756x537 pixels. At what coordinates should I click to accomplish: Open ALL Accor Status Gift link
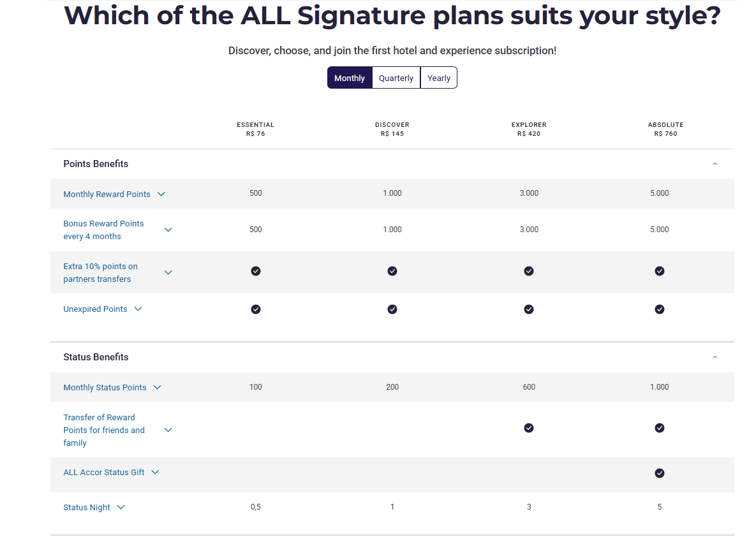[x=103, y=473]
